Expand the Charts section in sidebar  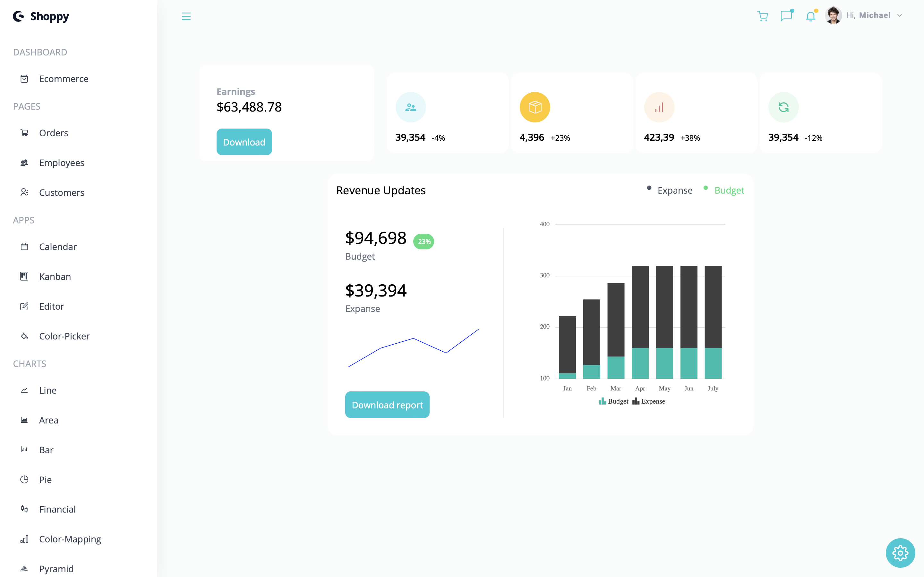(30, 363)
